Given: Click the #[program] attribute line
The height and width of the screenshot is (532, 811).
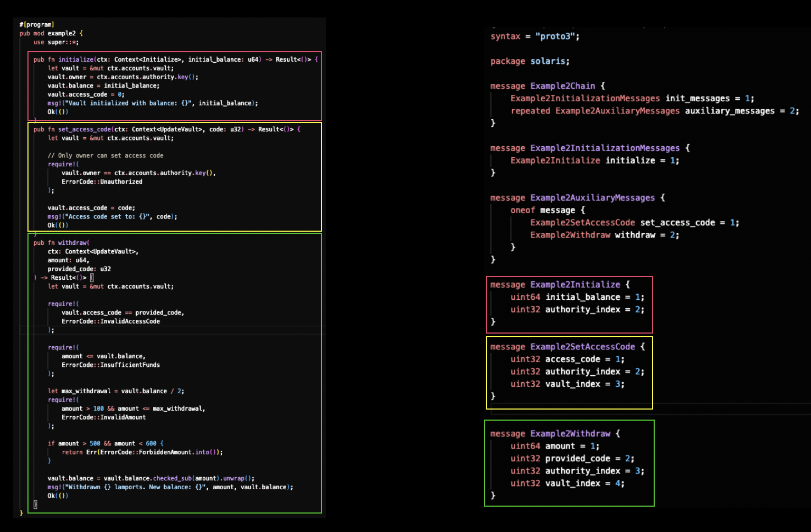Looking at the screenshot, I should [36, 24].
